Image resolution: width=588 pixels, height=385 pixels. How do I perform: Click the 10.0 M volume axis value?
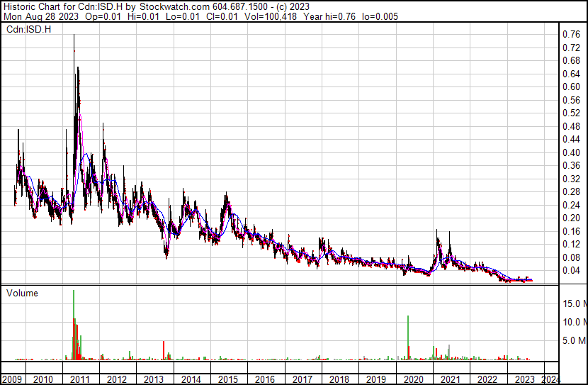tap(575, 322)
